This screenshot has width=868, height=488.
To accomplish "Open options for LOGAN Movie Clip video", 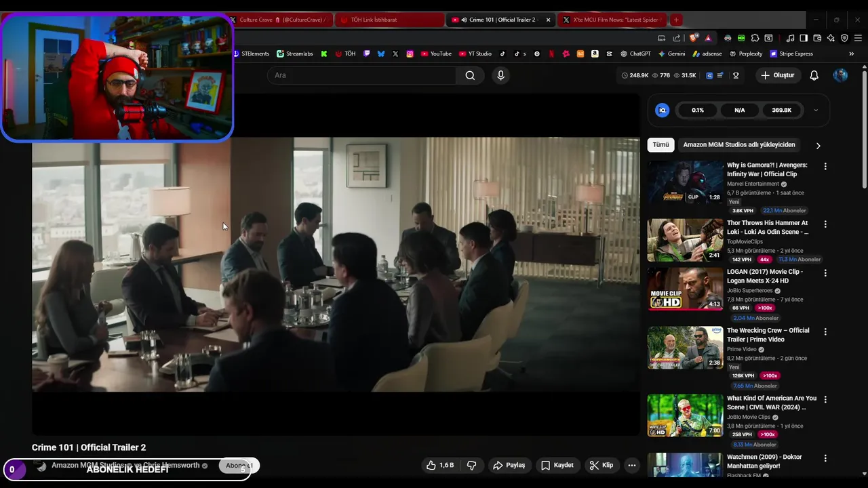I will [825, 273].
